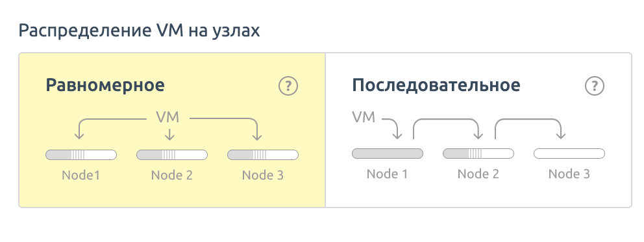
Task: Click the full Node 1 bar in Последовательное
Action: click(x=388, y=154)
